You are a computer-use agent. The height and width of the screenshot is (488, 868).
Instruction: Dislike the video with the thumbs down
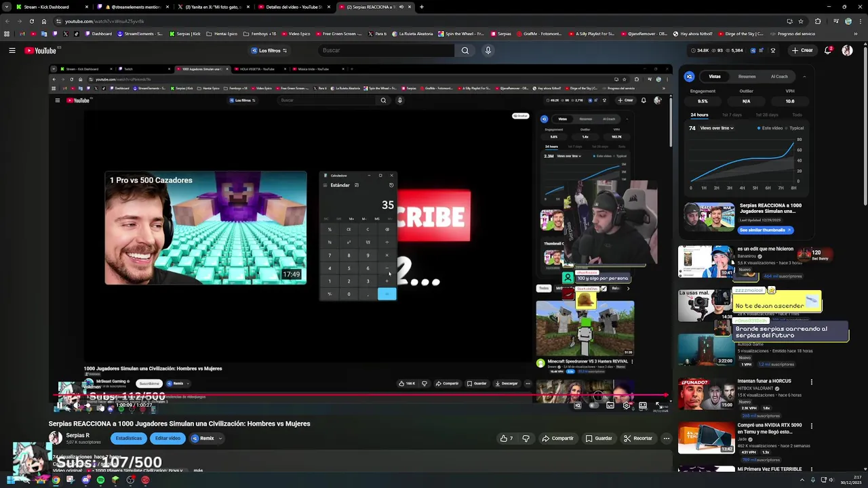526,439
